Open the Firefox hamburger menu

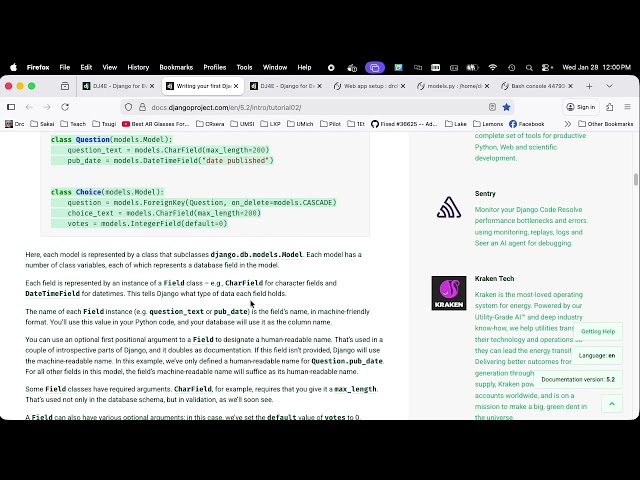627,107
